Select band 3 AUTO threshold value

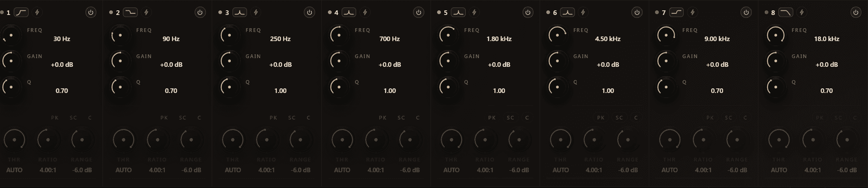pyautogui.click(x=233, y=170)
